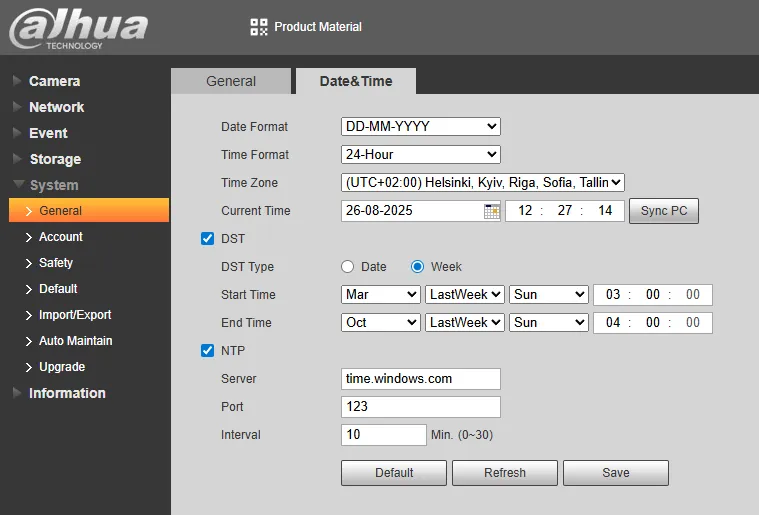Open the calendar picker icon in Current Time
The height and width of the screenshot is (515, 759).
tap(491, 211)
